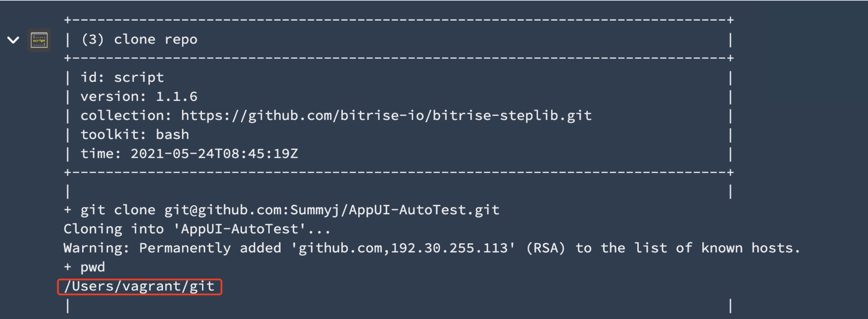This screenshot has width=868, height=319.
Task: Collapse the clone repo step chevron
Action: tap(13, 40)
